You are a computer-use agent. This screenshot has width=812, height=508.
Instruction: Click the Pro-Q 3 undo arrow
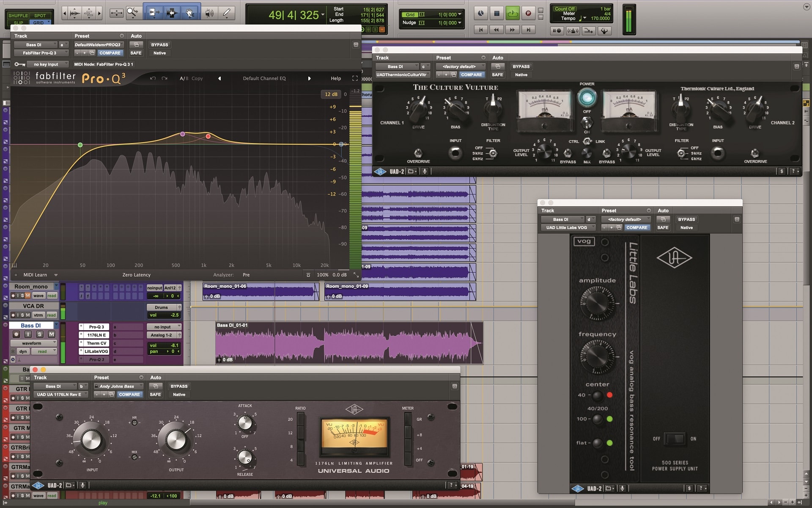pyautogui.click(x=153, y=78)
